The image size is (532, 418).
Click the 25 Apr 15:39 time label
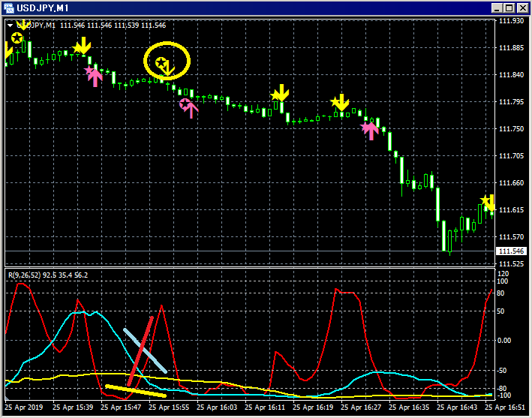[x=73, y=407]
